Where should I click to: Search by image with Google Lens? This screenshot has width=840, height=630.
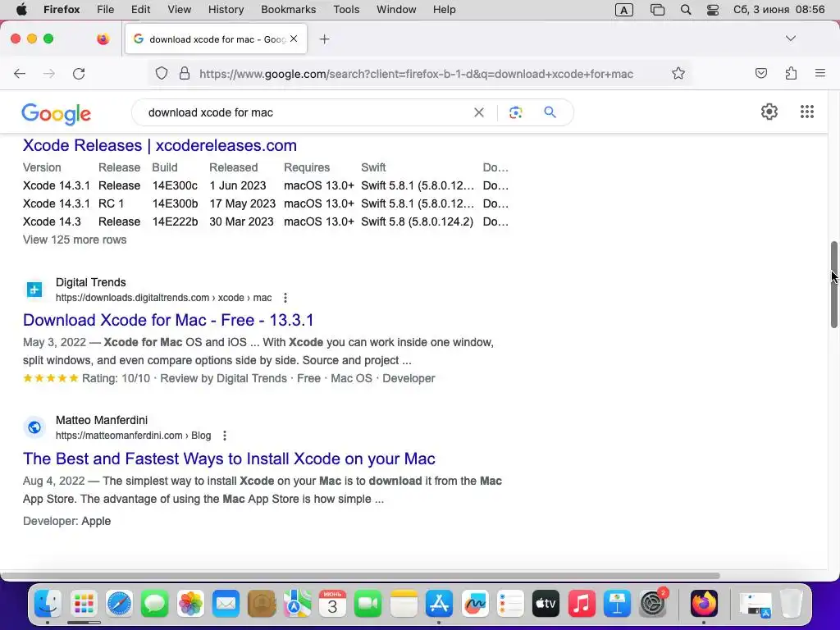tap(515, 112)
